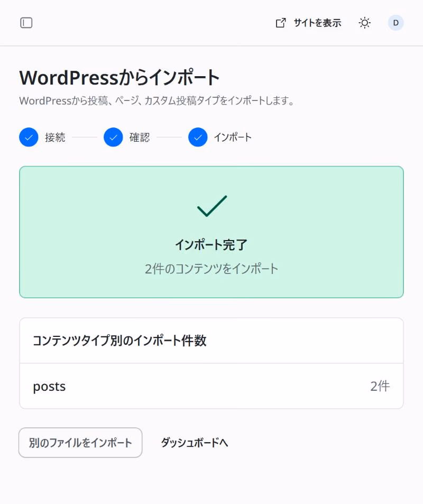The width and height of the screenshot is (423, 504).
Task: Click the 別のファイルをインポート button
Action: pos(80,443)
